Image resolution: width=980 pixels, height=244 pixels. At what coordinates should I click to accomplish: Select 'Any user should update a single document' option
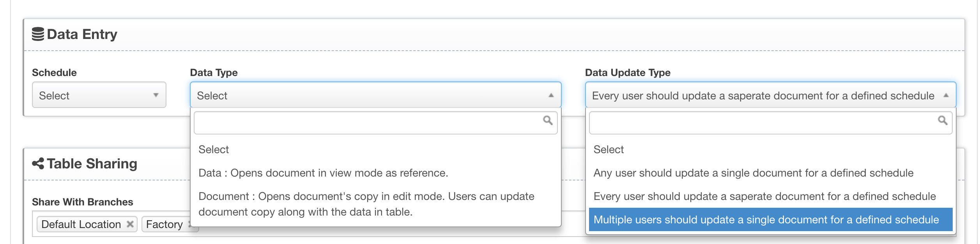(x=753, y=173)
